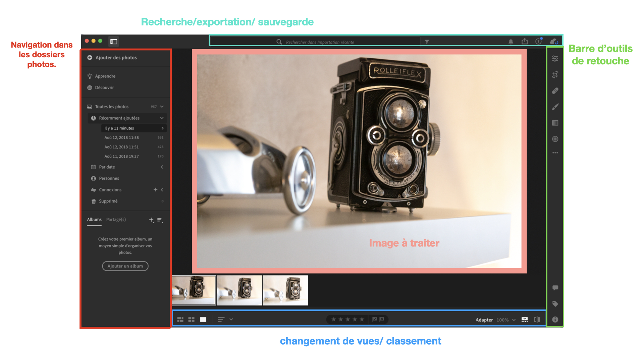
Task: Click the Ajouter un album button
Action: pos(125,266)
